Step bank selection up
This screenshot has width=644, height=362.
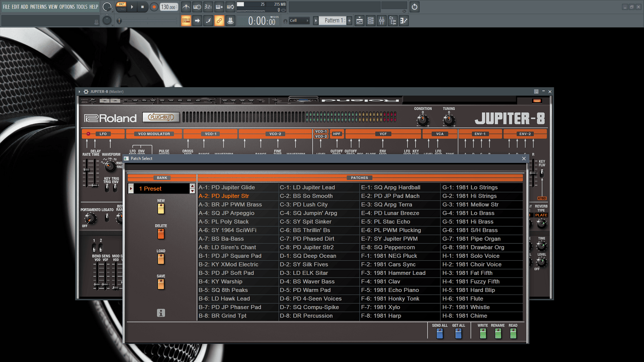pos(192,186)
